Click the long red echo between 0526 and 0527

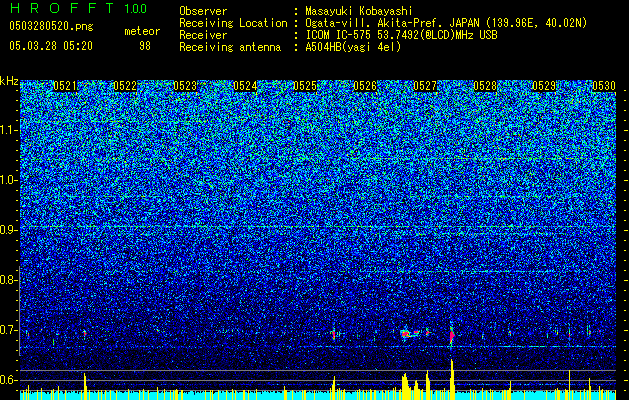(411, 333)
